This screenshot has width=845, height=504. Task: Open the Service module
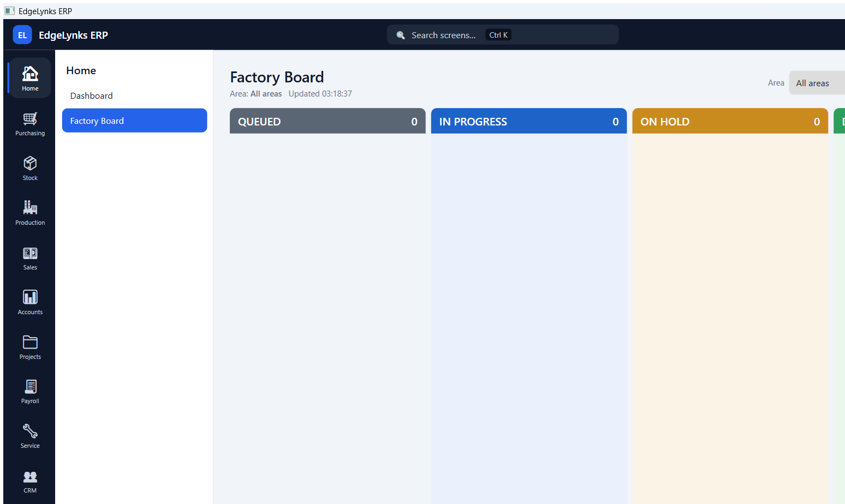click(x=30, y=436)
